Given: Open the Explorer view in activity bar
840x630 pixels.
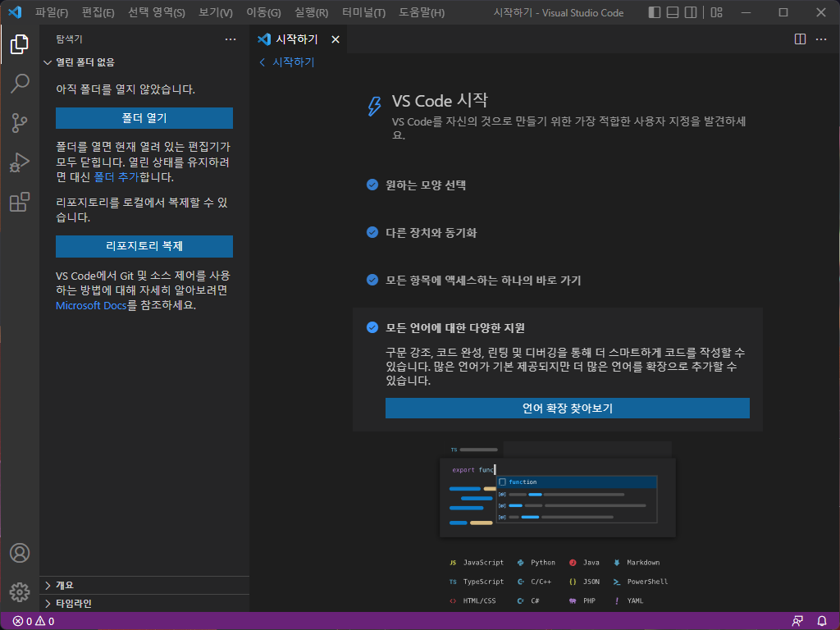Looking at the screenshot, I should pos(20,44).
